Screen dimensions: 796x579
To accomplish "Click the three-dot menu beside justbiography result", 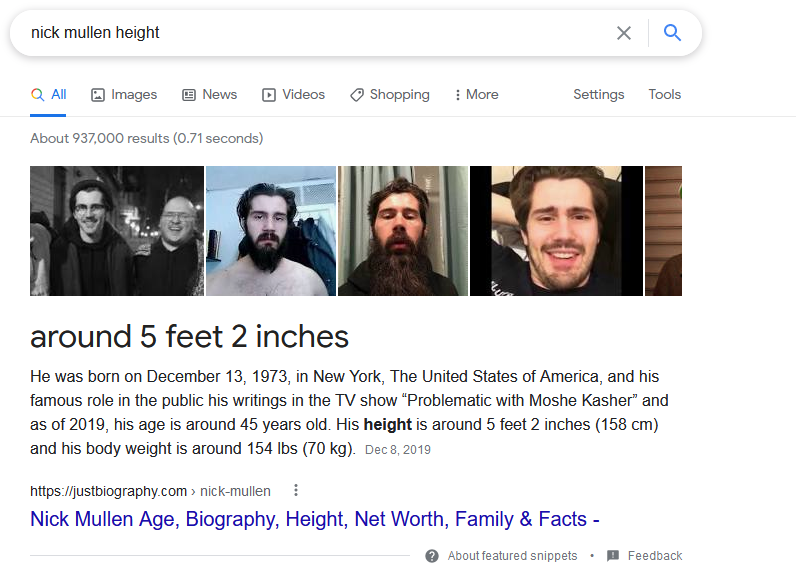I will click(x=295, y=491).
